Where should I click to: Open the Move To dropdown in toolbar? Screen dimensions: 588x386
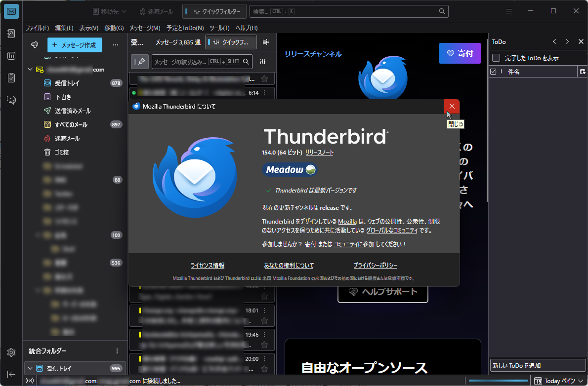pos(110,12)
